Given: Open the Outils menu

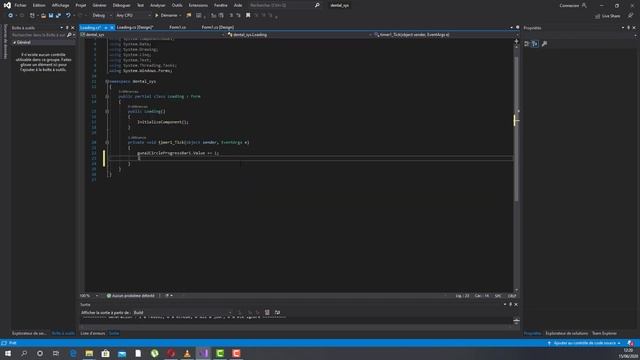Looking at the screenshot, I should pyautogui.click(x=177, y=5).
